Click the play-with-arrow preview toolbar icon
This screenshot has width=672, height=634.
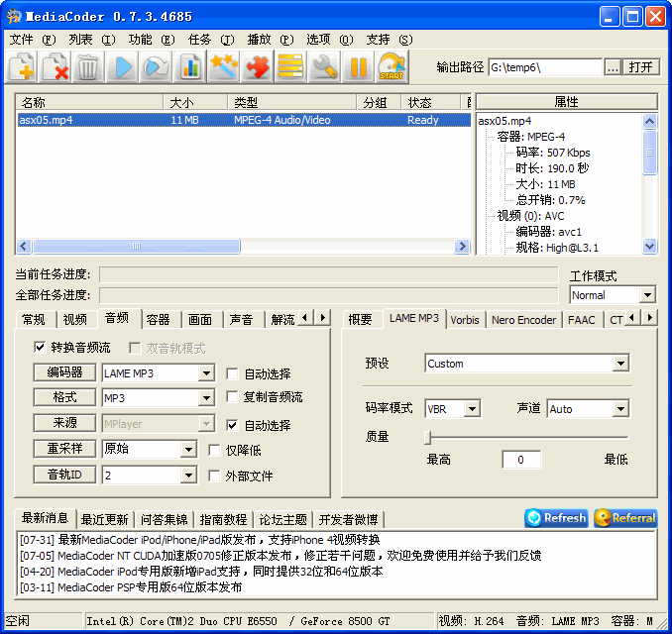156,66
